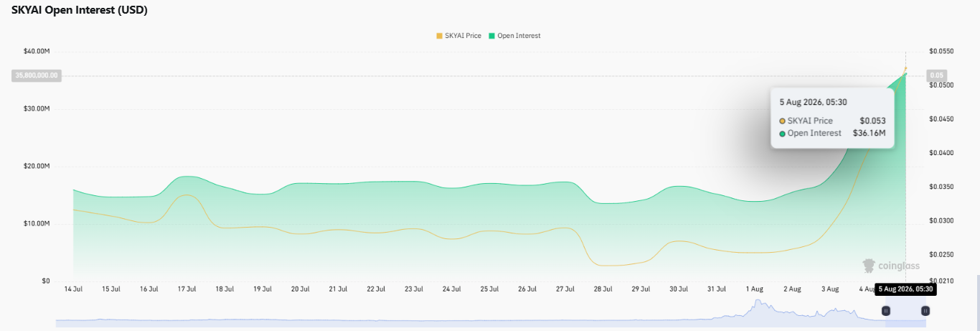
Task: Click the $0.053 SKYAI Price tooltip value
Action: 872,121
